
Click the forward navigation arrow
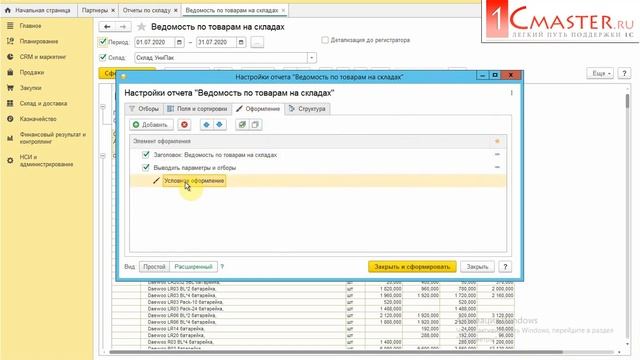point(123,27)
